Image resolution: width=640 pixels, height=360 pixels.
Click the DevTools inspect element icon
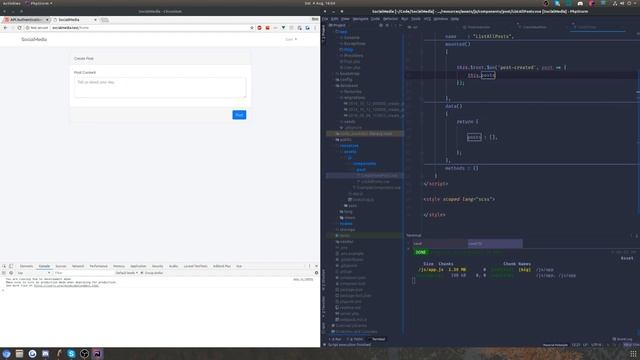[4, 266]
